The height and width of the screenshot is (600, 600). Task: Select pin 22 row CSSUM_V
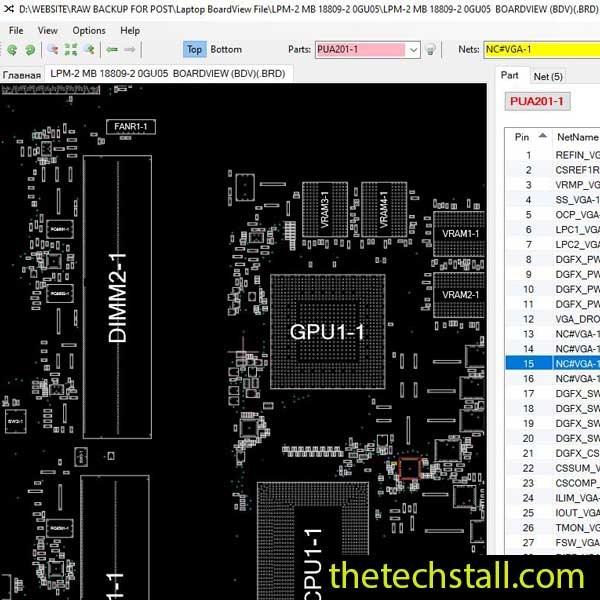(553, 468)
